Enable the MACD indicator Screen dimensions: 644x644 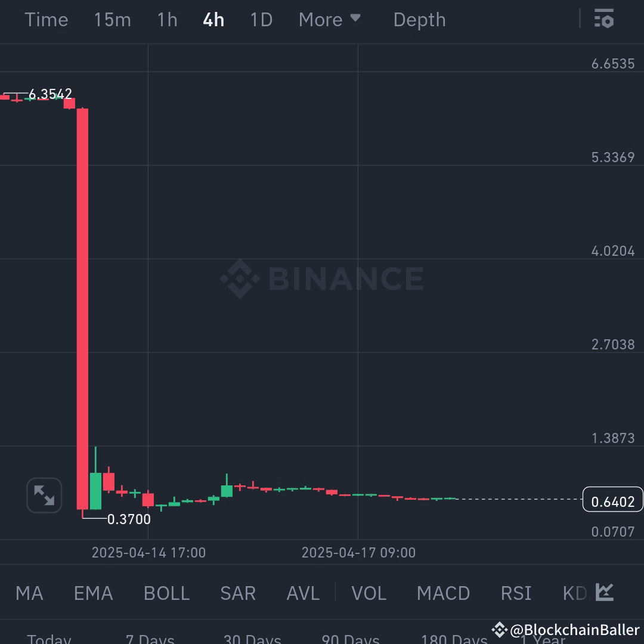443,592
